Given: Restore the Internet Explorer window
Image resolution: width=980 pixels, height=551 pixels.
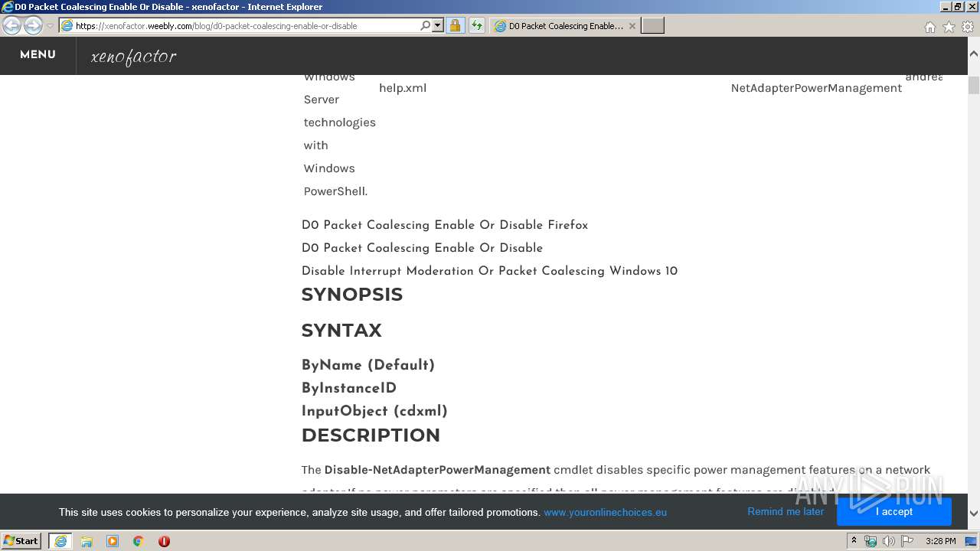Looking at the screenshot, I should click(x=957, y=6).
